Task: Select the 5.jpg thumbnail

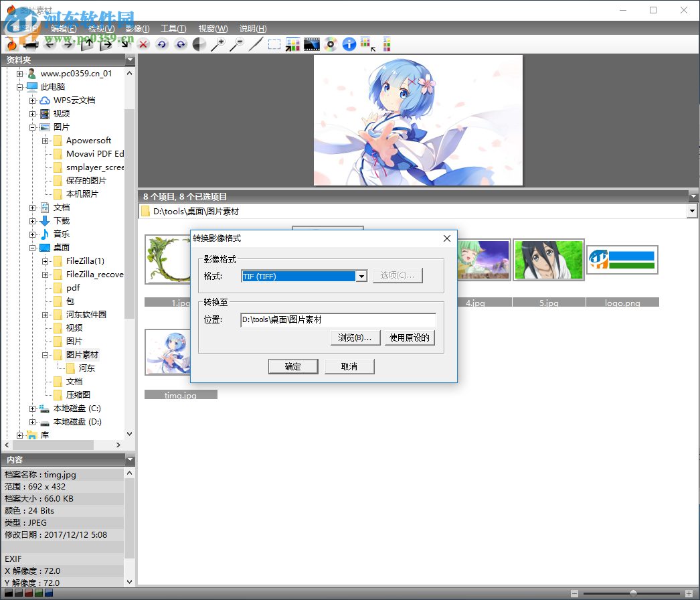Action: (x=549, y=260)
